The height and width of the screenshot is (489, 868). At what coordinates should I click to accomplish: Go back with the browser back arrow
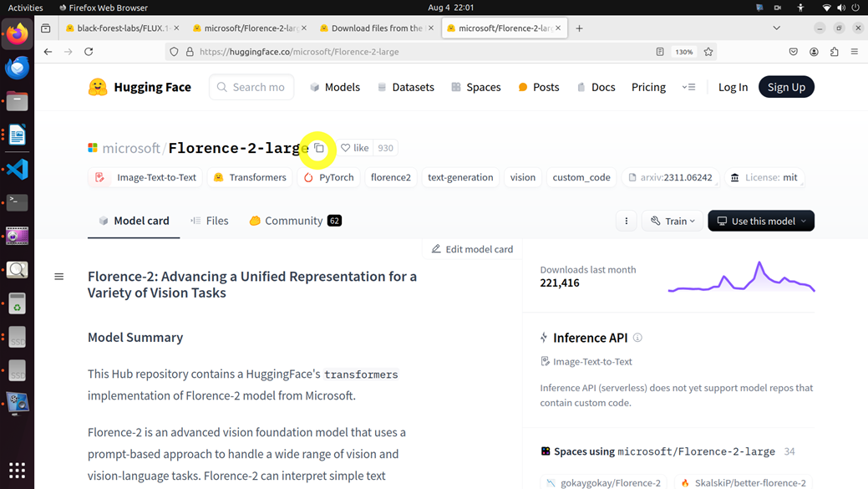click(x=48, y=52)
